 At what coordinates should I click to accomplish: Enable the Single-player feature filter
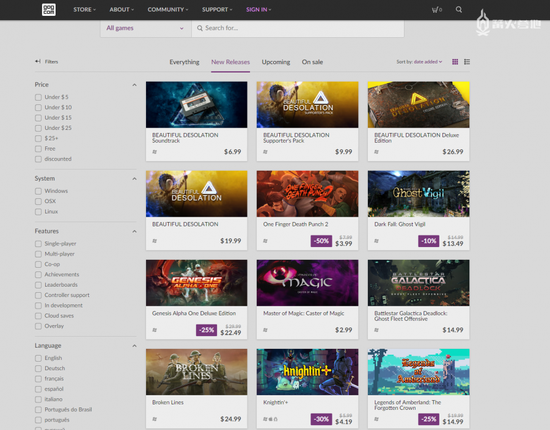[x=38, y=244]
